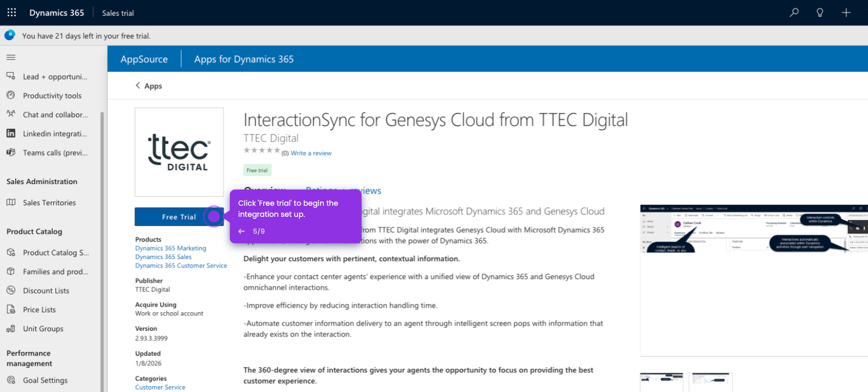Click the green Free trial badge
868x392 pixels.
point(257,170)
